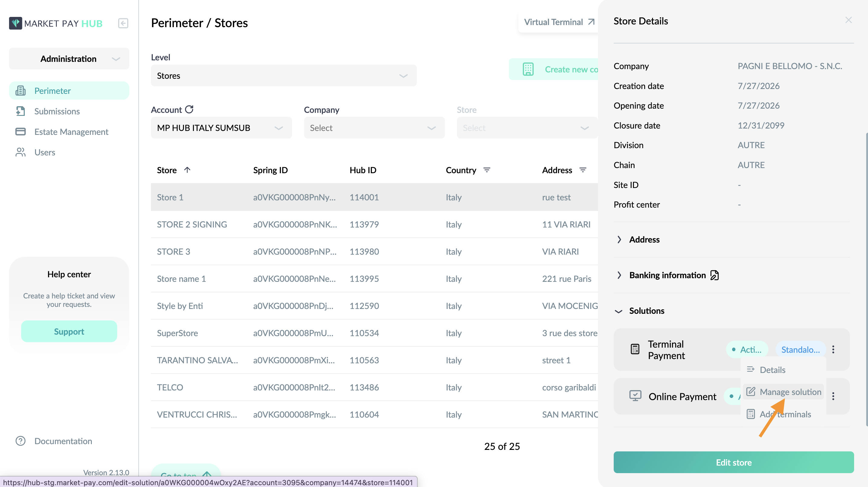Select the STORE 2 SIGNING row

pyautogui.click(x=375, y=224)
